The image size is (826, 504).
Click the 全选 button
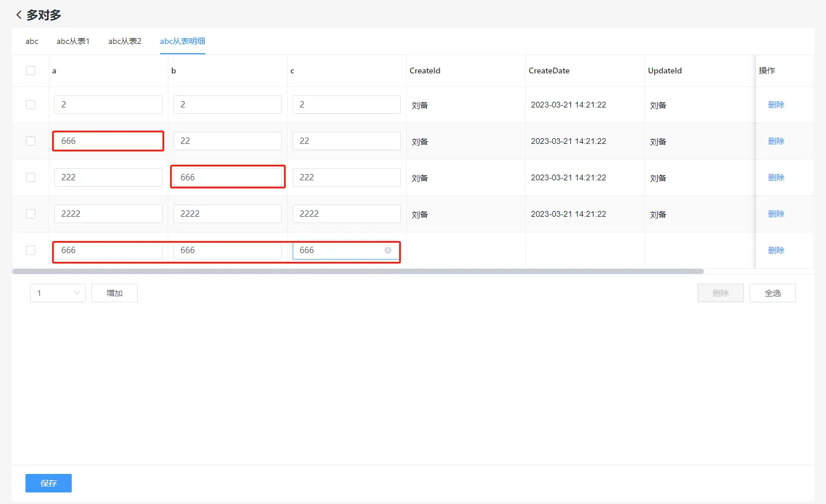coord(772,293)
